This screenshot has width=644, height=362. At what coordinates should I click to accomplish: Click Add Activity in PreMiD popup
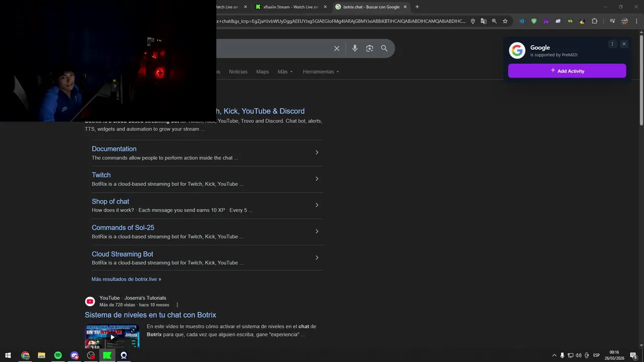[567, 71]
